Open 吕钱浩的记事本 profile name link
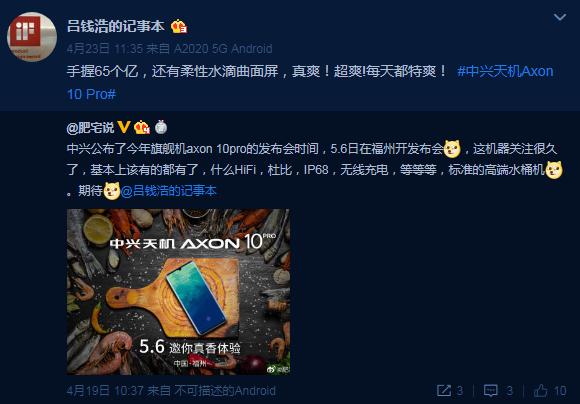This screenshot has width=580, height=404. 115,27
